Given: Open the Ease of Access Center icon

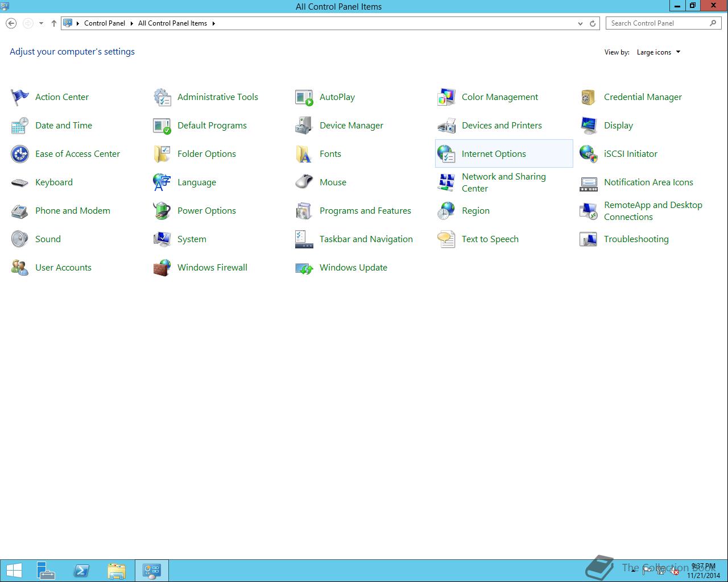Looking at the screenshot, I should click(20, 154).
